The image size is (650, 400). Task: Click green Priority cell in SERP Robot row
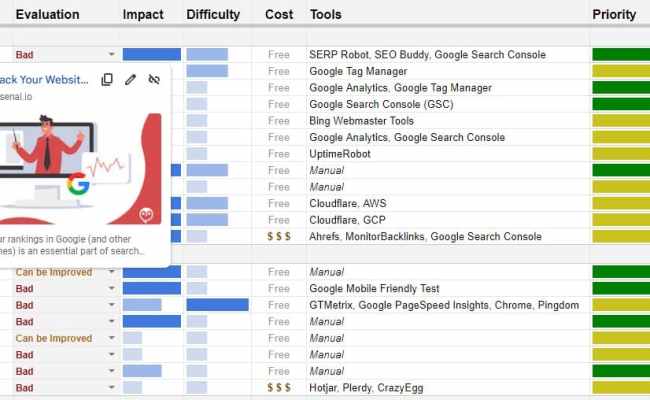click(620, 55)
